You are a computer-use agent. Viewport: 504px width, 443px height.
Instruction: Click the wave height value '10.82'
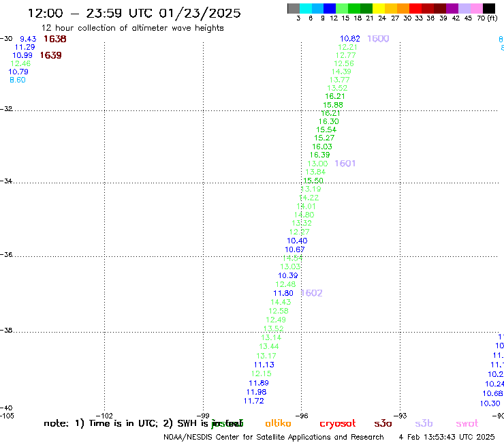350,39
